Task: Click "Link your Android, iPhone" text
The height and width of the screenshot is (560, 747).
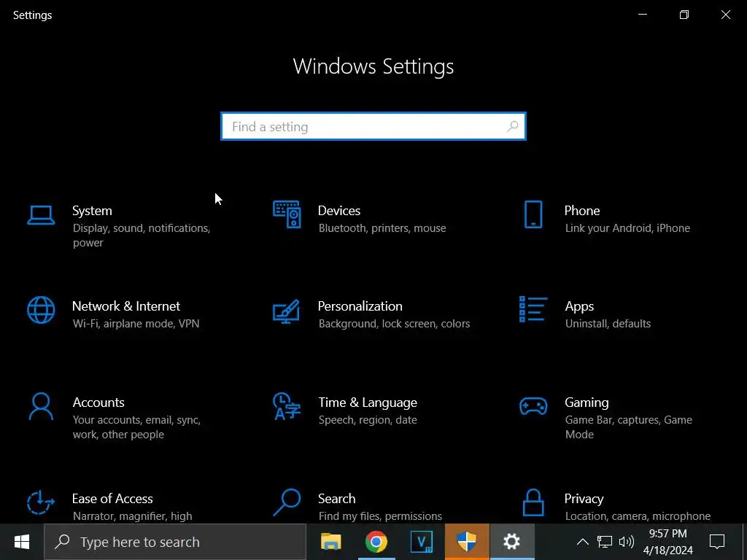Action: pos(627,228)
